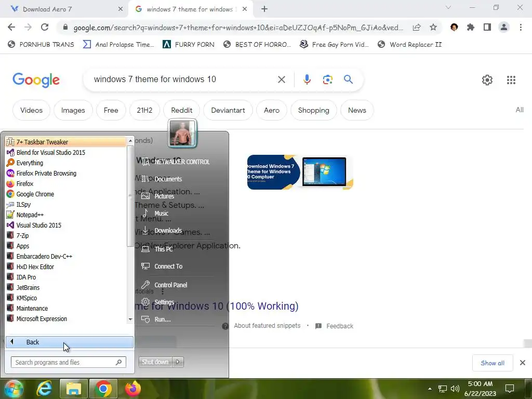
Task: Bookmark this page with the star icon
Action: point(433,27)
